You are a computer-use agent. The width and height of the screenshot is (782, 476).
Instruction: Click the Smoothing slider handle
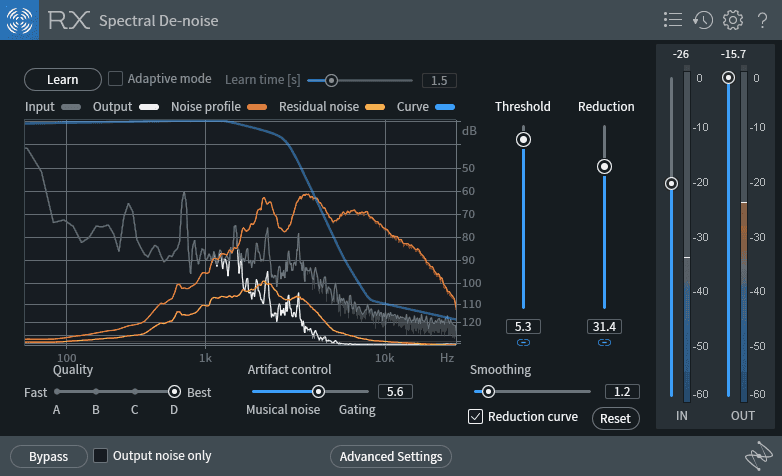click(488, 392)
